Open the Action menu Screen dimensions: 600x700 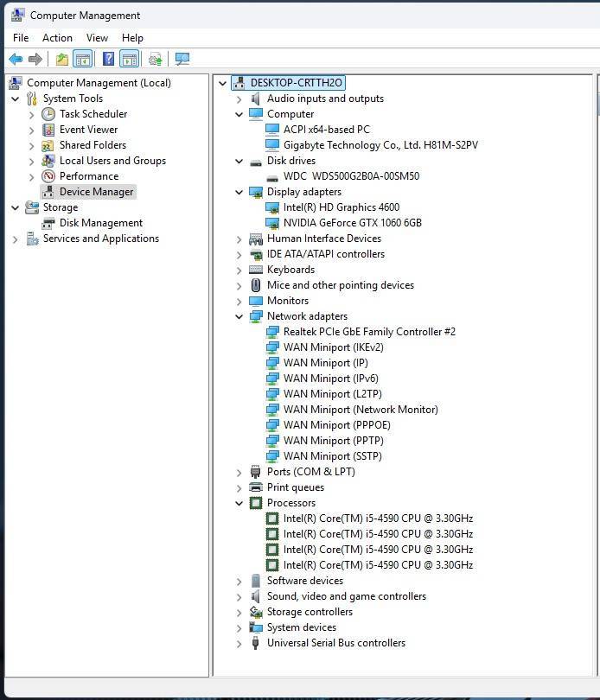[x=57, y=38]
